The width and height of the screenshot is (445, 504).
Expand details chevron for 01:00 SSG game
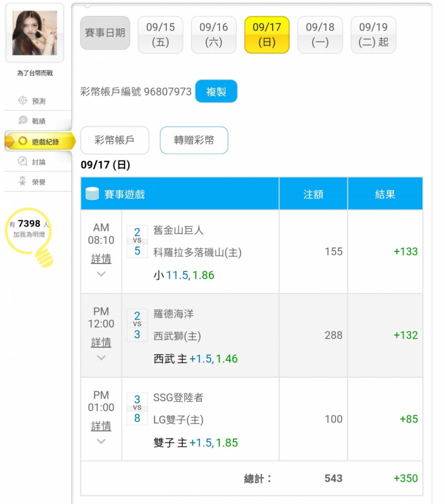[101, 442]
